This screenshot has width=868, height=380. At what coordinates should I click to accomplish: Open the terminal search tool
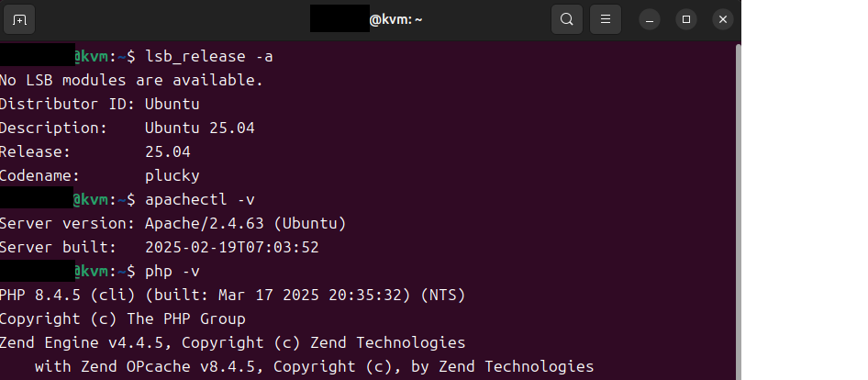[567, 20]
